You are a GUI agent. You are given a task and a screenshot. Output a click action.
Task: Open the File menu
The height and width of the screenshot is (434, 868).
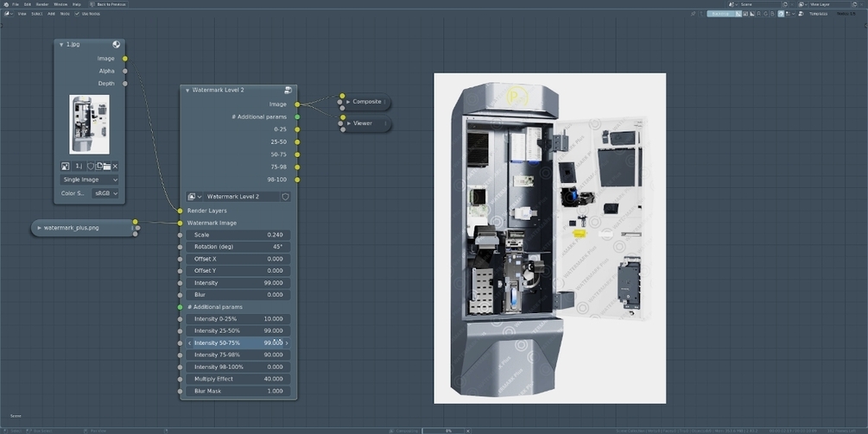click(x=16, y=3)
